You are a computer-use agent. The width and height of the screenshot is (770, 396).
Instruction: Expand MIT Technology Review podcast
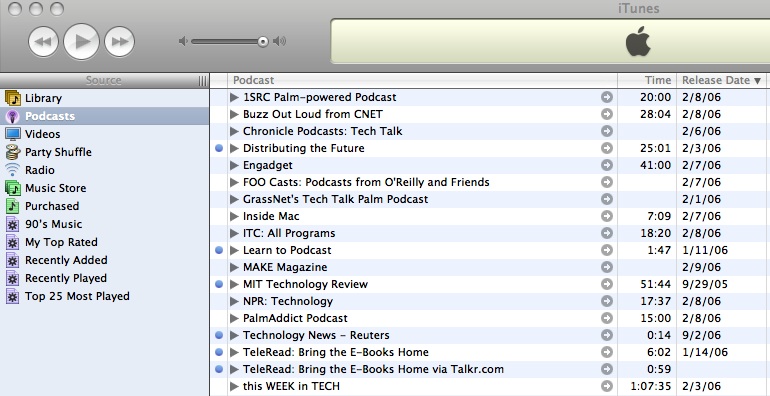pos(234,284)
